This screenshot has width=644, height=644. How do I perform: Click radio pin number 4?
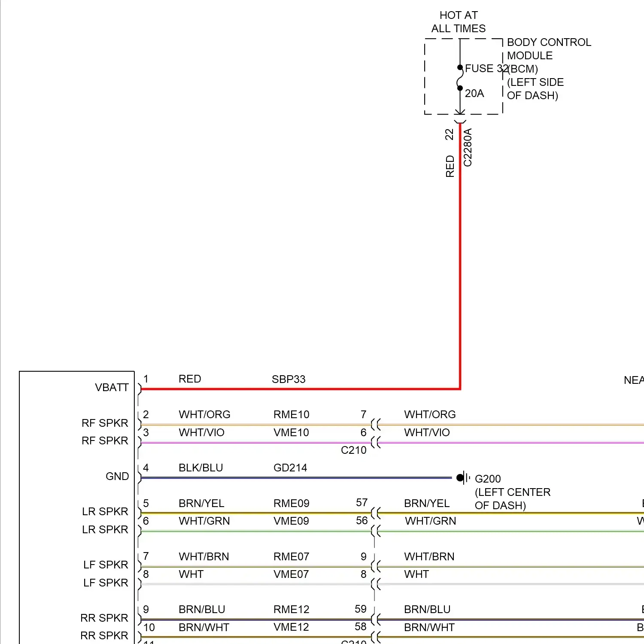tap(146, 468)
